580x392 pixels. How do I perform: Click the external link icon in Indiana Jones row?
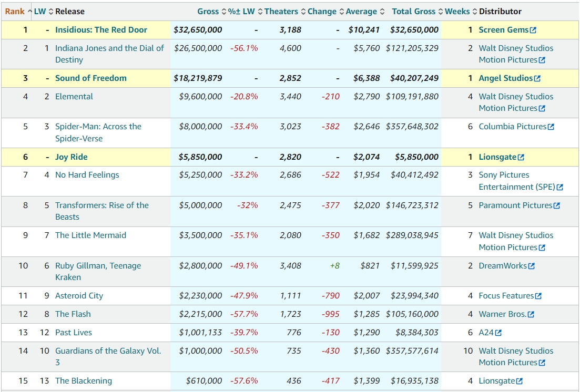pos(542,60)
